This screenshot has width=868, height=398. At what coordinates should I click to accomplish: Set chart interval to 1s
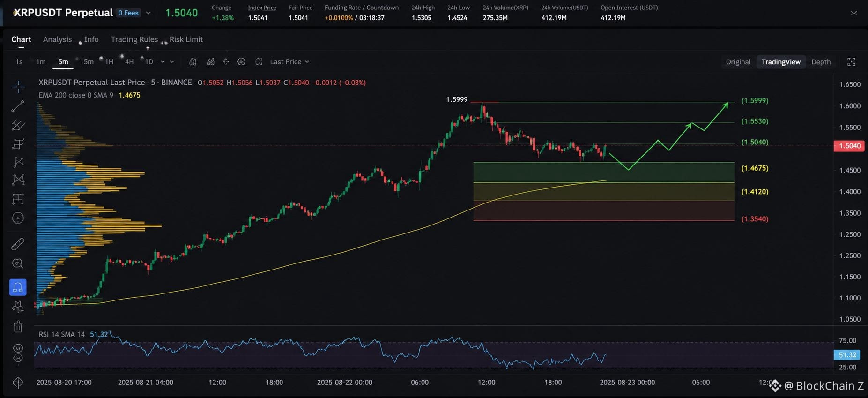(x=19, y=62)
